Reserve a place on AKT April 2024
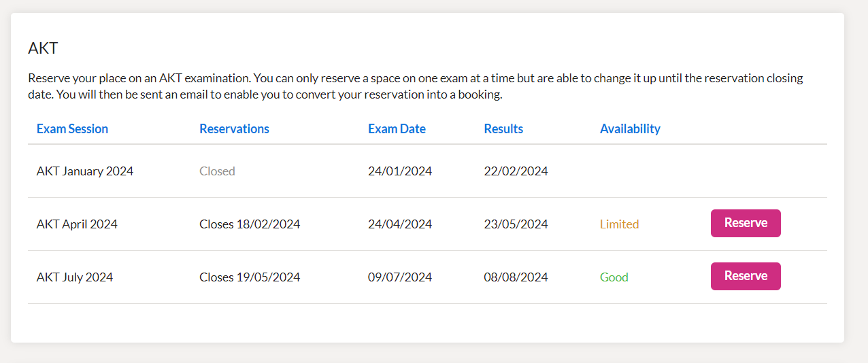Viewport: 868px width, 363px height. pos(746,224)
